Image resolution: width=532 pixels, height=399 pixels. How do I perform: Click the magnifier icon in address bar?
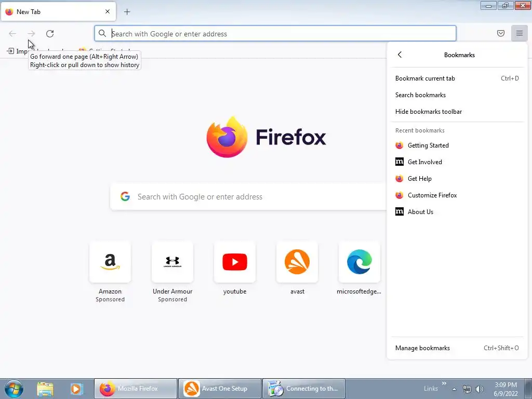[x=102, y=33]
